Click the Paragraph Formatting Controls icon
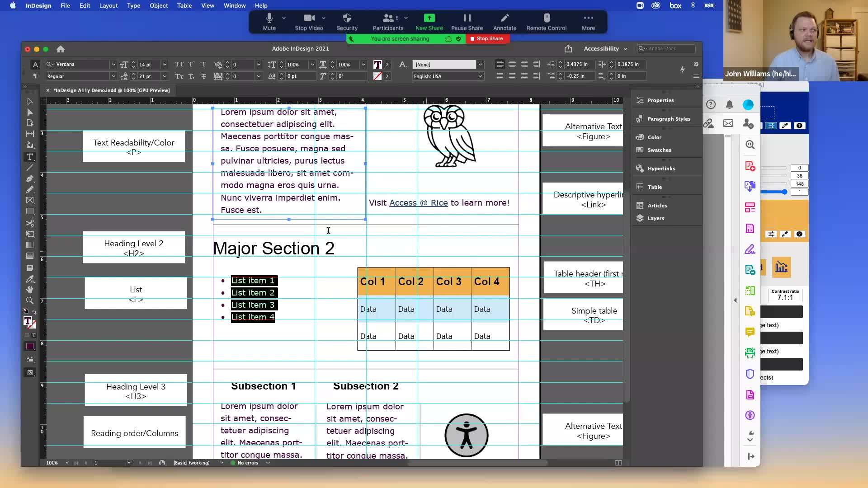This screenshot has width=868, height=488. pos(35,76)
